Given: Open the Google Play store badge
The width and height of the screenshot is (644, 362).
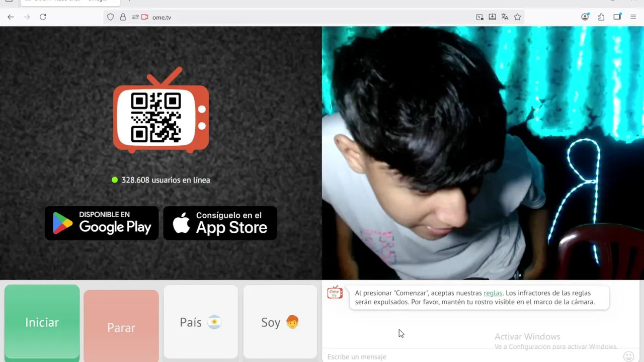Looking at the screenshot, I should (102, 223).
